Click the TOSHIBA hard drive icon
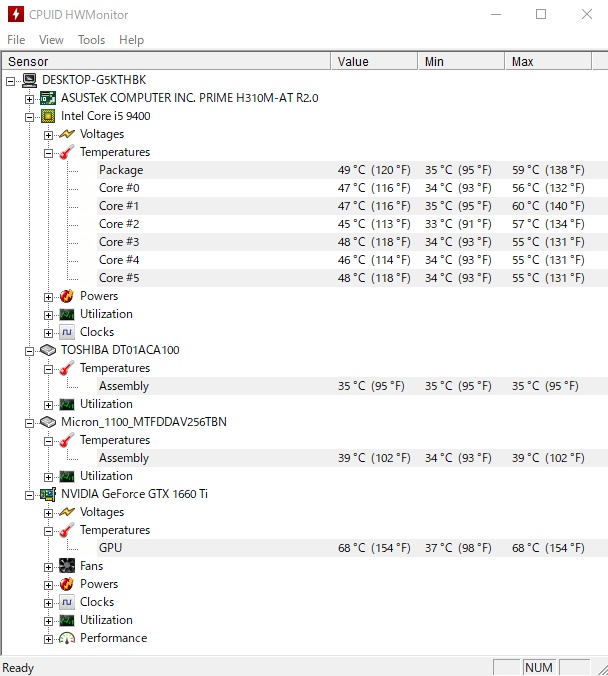 [48, 350]
